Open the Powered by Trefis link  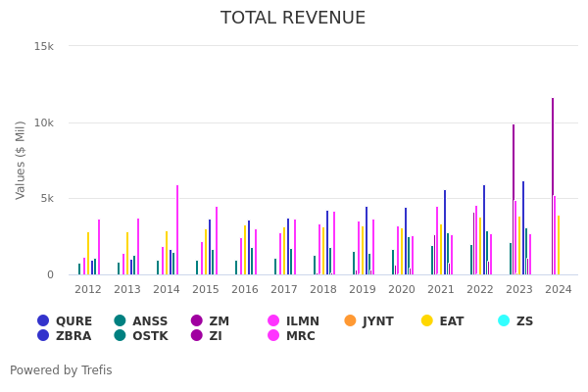click(61, 370)
